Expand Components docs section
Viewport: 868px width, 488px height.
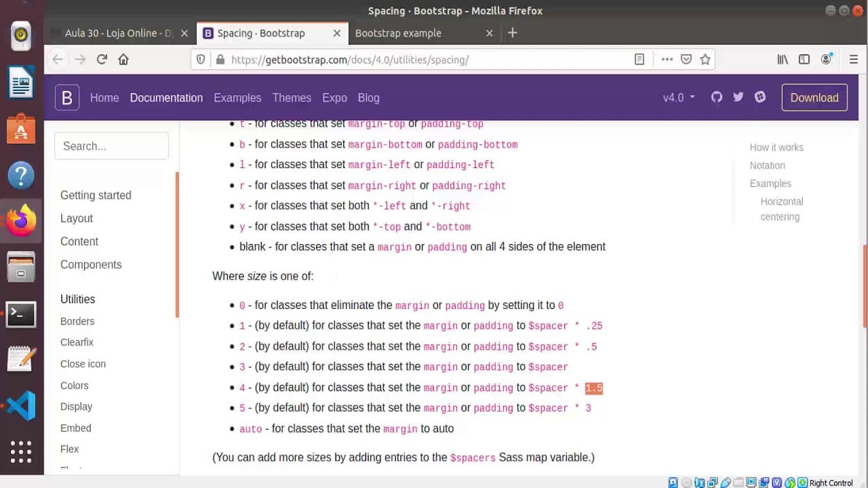pos(91,264)
